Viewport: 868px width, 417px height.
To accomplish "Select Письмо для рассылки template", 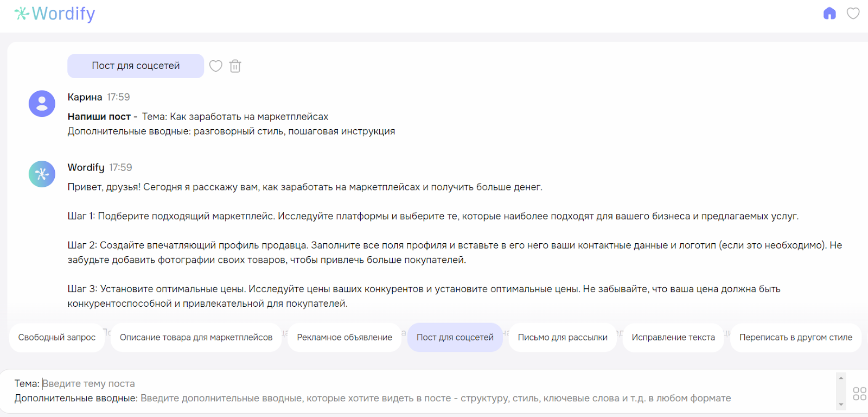I will (x=563, y=337).
